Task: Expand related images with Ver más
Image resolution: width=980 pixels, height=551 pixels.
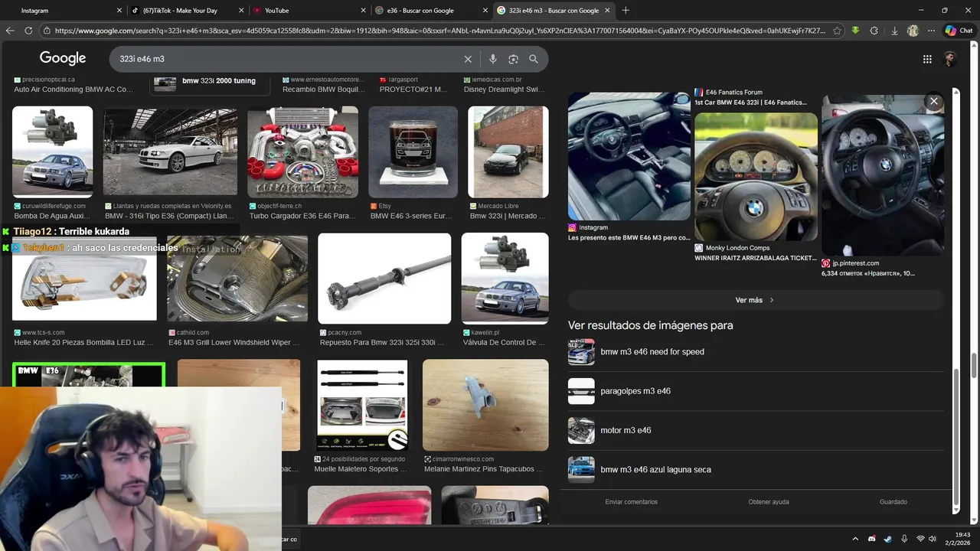Action: (755, 300)
